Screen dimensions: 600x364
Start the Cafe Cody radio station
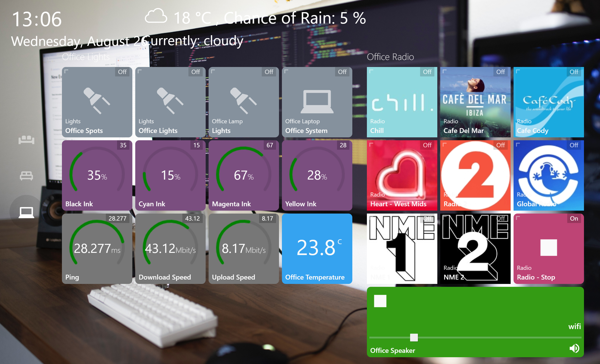coord(548,102)
